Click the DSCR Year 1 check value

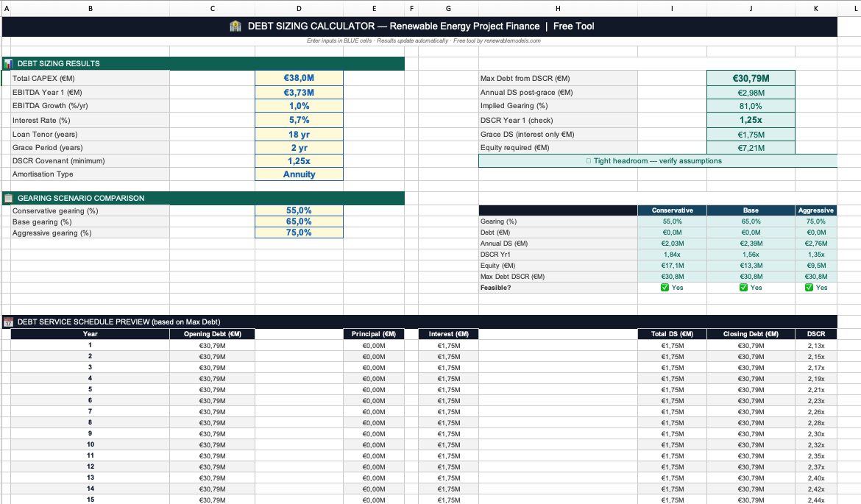pyautogui.click(x=751, y=120)
